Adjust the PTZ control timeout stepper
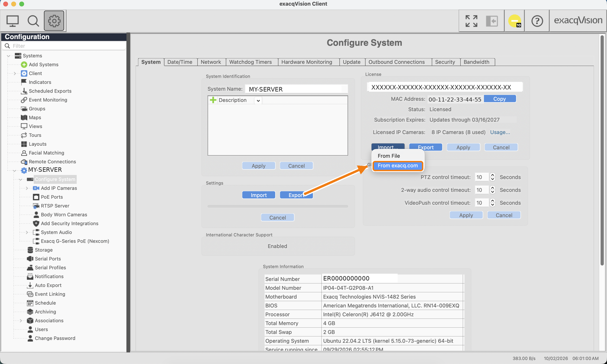The width and height of the screenshot is (607, 364). [492, 177]
